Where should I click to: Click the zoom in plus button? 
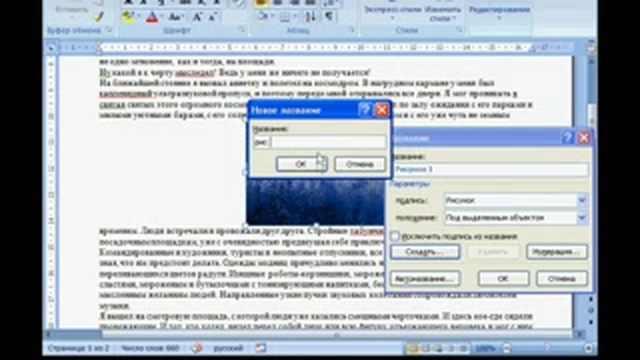point(588,348)
